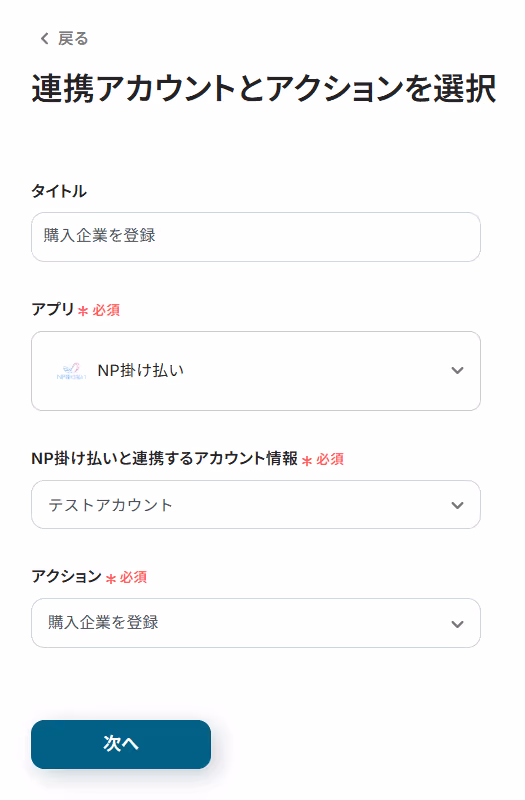Click the red asterisk beside アクション
Image resolution: width=525 pixels, height=800 pixels.
click(x=111, y=579)
